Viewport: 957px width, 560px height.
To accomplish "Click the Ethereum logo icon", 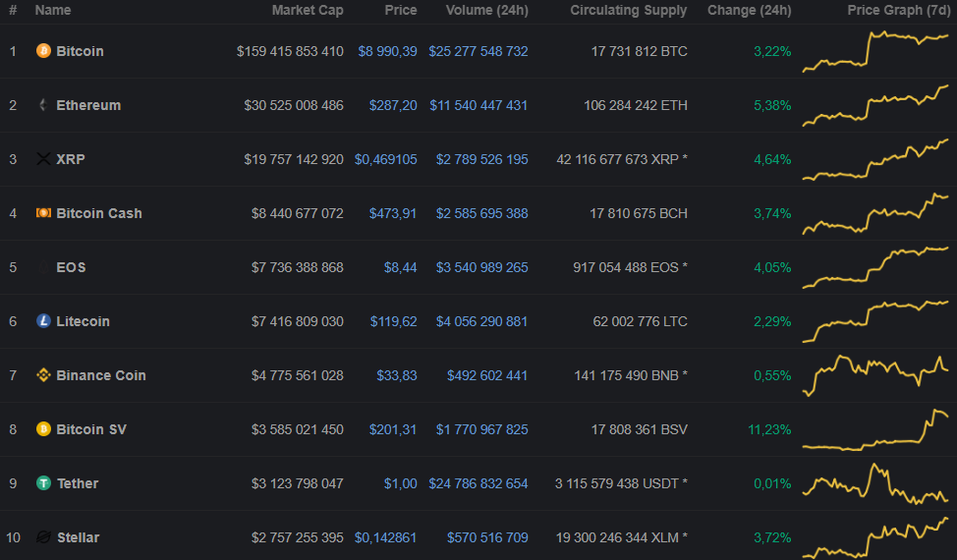I will 43,105.
